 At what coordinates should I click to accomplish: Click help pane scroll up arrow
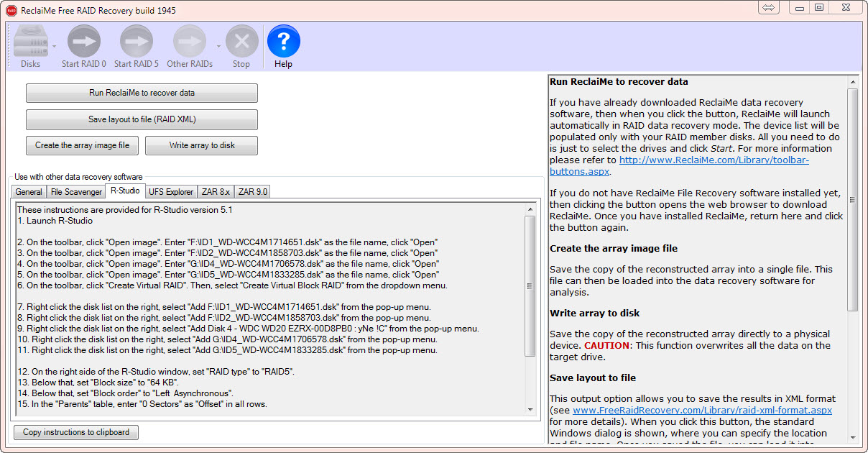coord(853,81)
